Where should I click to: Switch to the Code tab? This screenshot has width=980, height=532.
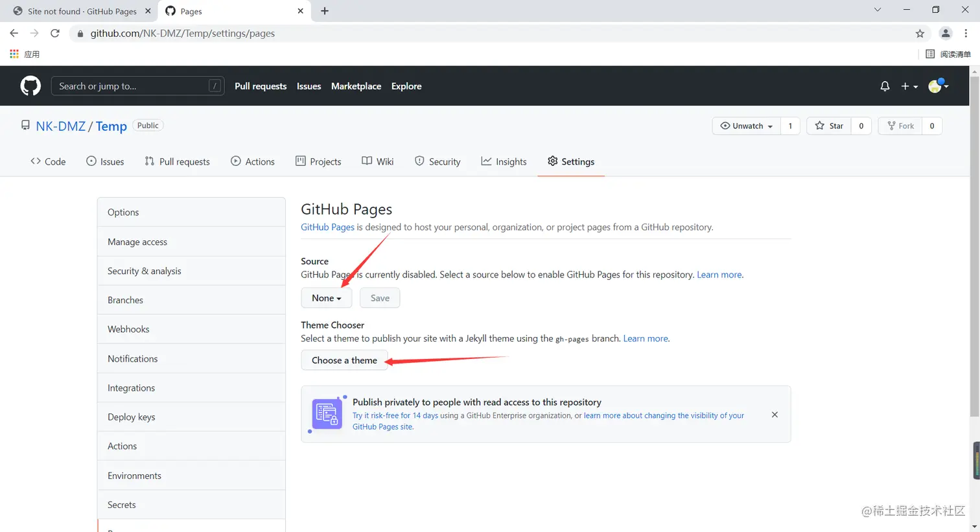coord(48,161)
